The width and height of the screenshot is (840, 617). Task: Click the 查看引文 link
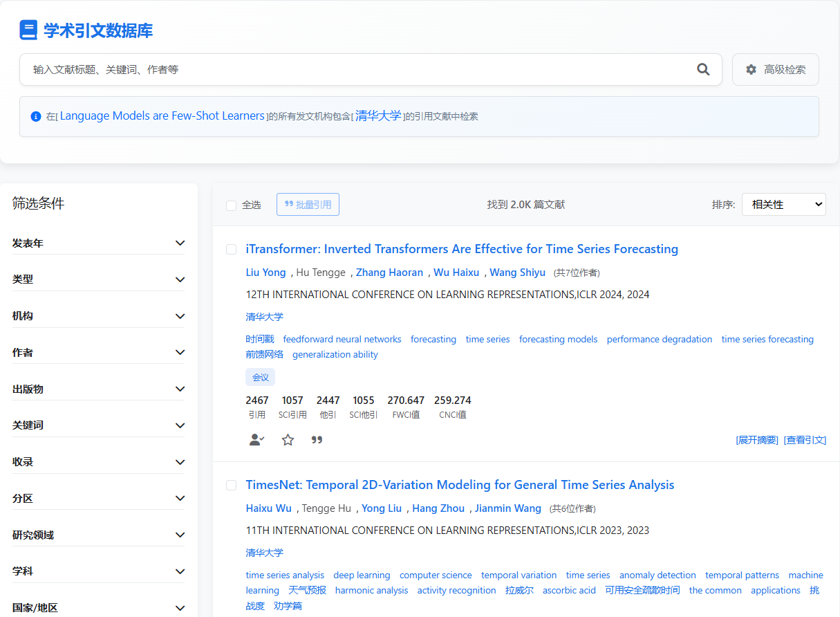click(805, 440)
